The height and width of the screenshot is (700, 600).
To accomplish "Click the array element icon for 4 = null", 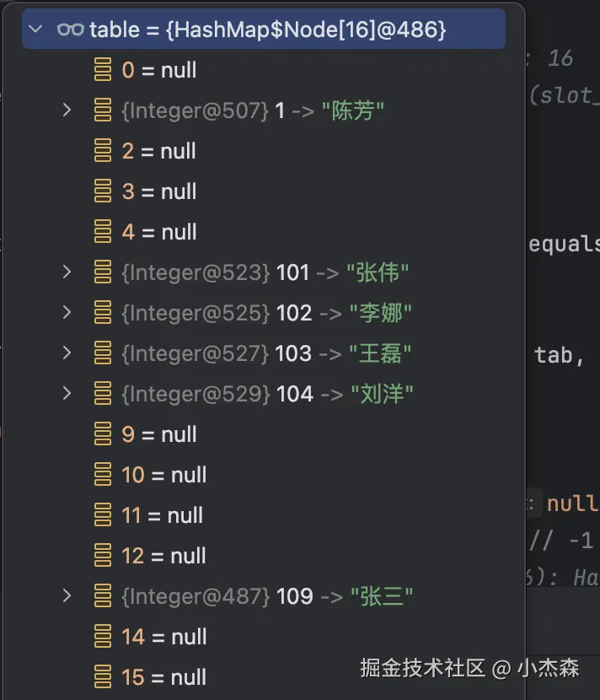I will [x=103, y=231].
